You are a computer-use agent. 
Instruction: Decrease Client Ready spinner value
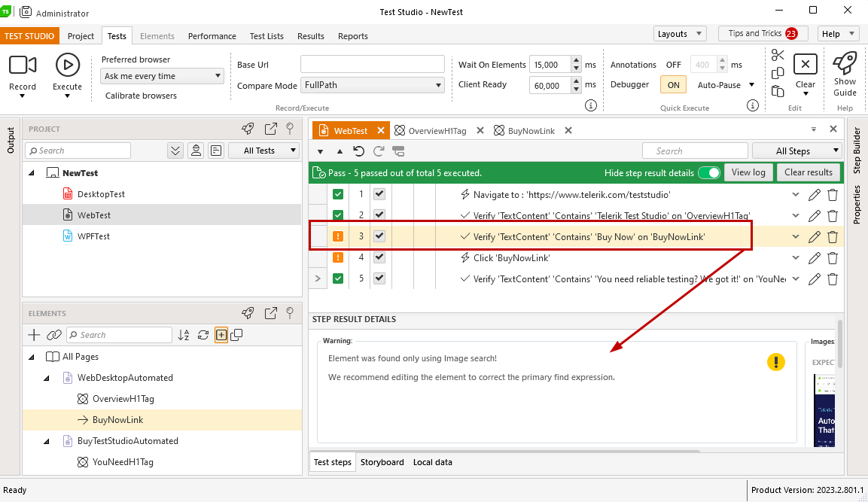click(576, 90)
